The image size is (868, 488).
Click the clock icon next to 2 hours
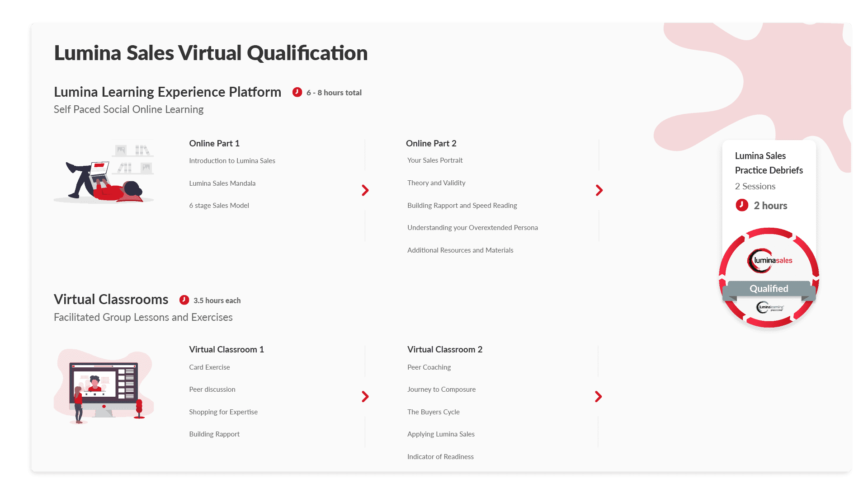coord(741,205)
